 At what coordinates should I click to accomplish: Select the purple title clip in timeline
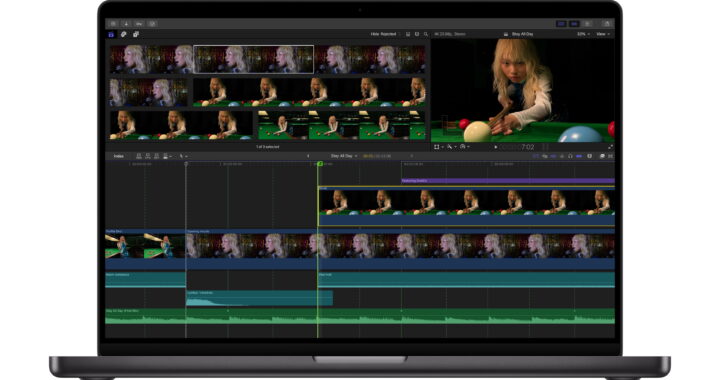point(508,181)
